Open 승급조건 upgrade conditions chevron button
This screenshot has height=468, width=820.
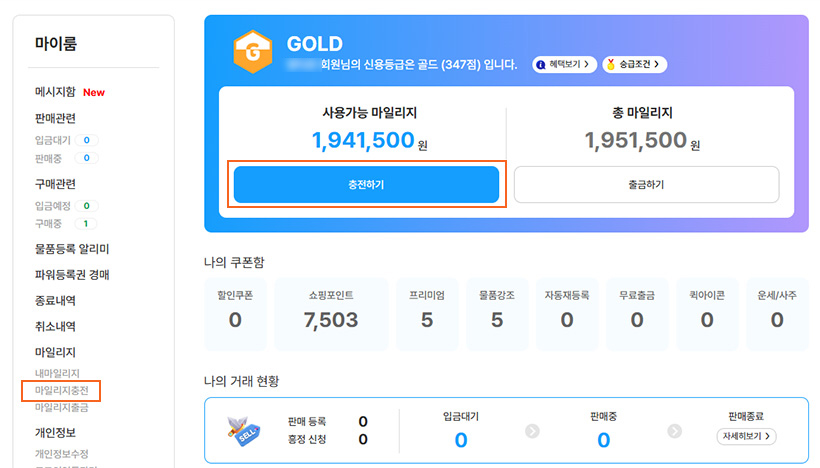coord(635,64)
